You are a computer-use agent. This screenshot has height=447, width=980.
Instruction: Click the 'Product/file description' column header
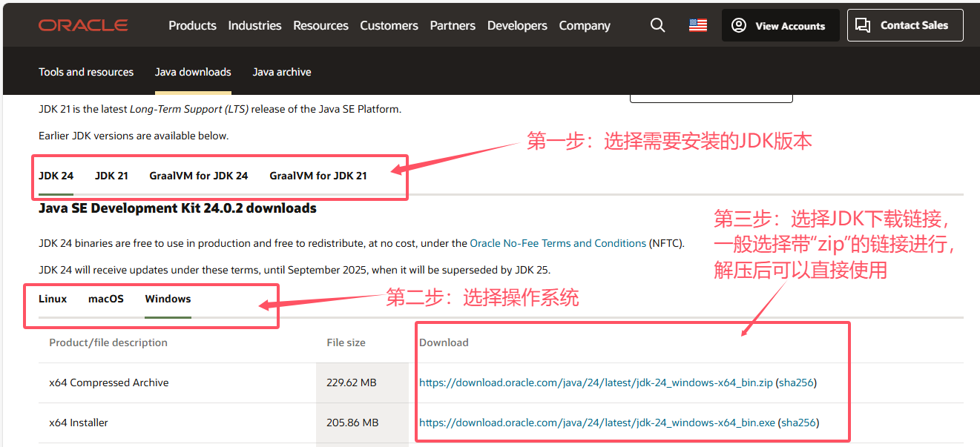(x=108, y=342)
